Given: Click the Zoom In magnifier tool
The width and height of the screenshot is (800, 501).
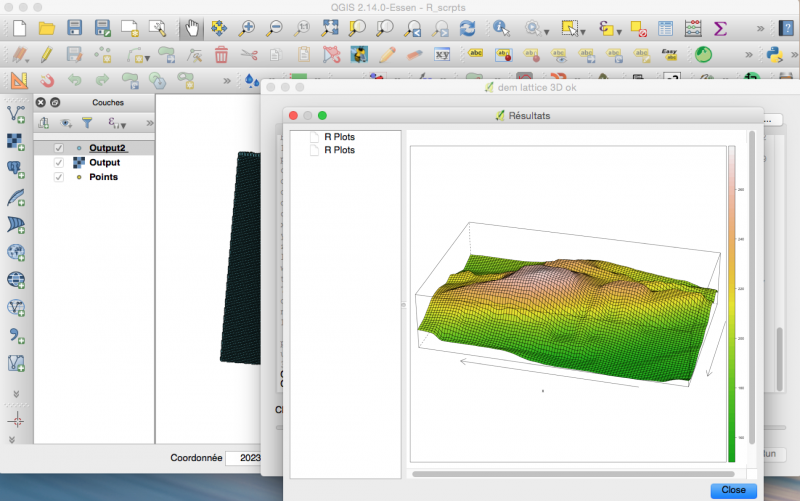Looking at the screenshot, I should (245, 28).
